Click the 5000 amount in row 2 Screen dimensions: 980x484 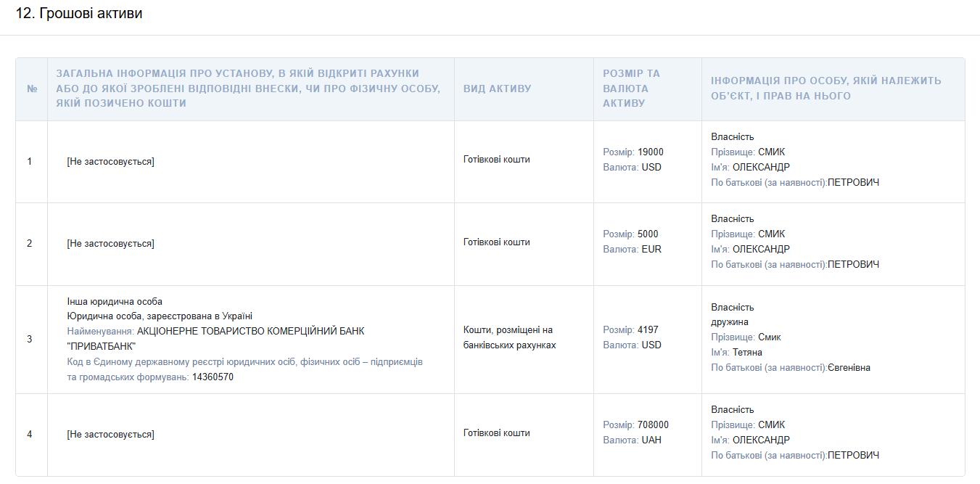(648, 234)
